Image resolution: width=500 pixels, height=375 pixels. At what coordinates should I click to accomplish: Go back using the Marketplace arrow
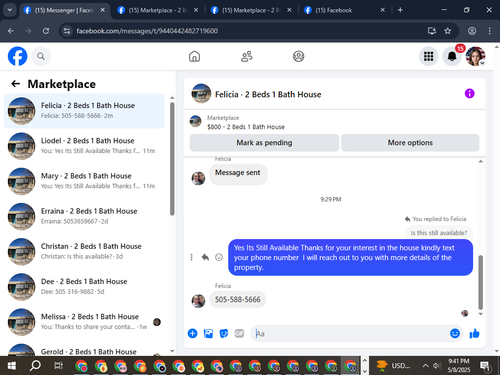(16, 84)
